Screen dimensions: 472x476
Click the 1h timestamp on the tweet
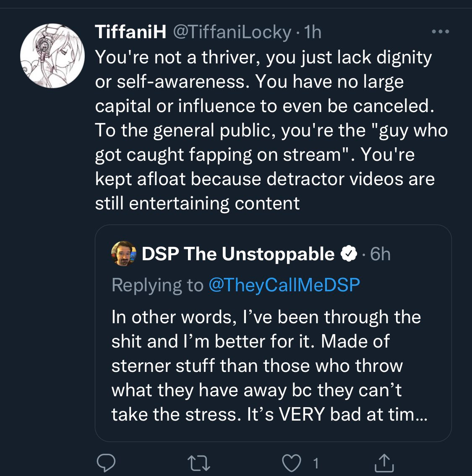(x=312, y=31)
